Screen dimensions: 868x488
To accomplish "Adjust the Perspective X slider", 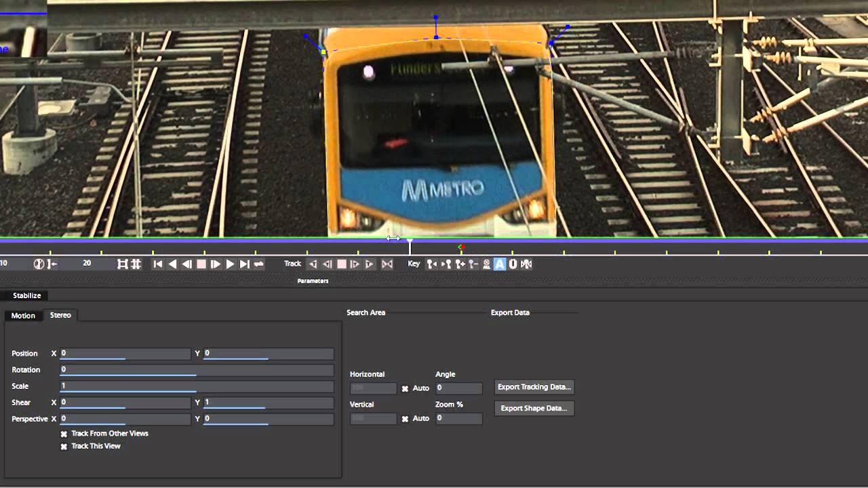I will [125, 419].
